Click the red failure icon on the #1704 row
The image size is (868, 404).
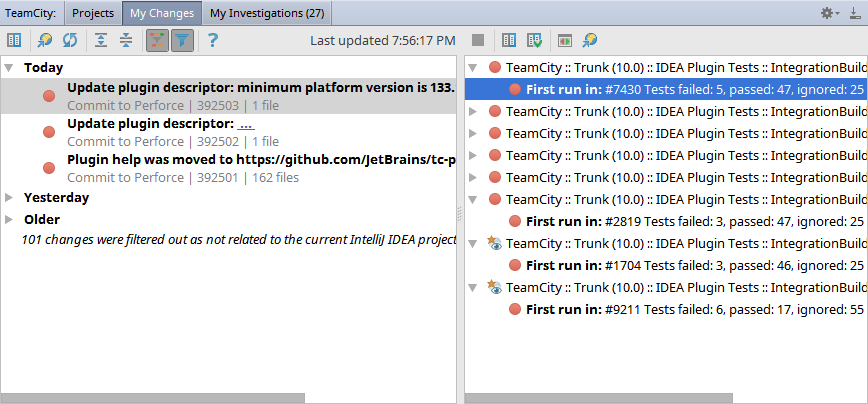pos(515,265)
